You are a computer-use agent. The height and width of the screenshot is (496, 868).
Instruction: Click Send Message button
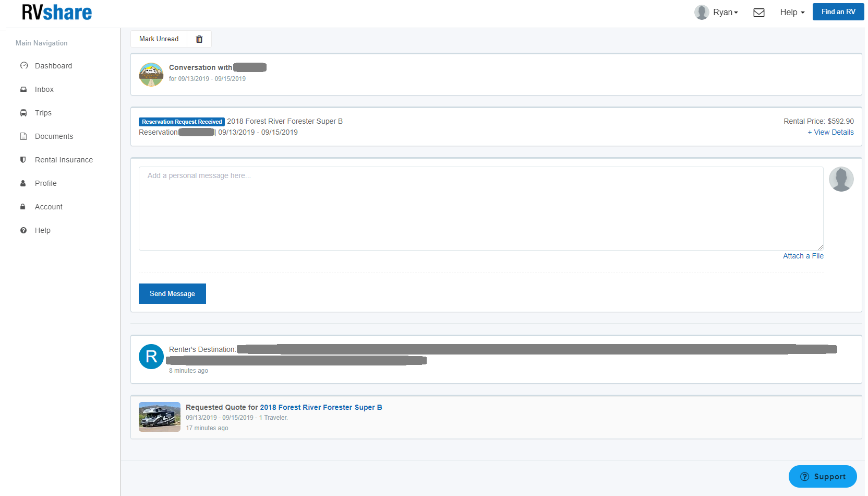pos(172,293)
